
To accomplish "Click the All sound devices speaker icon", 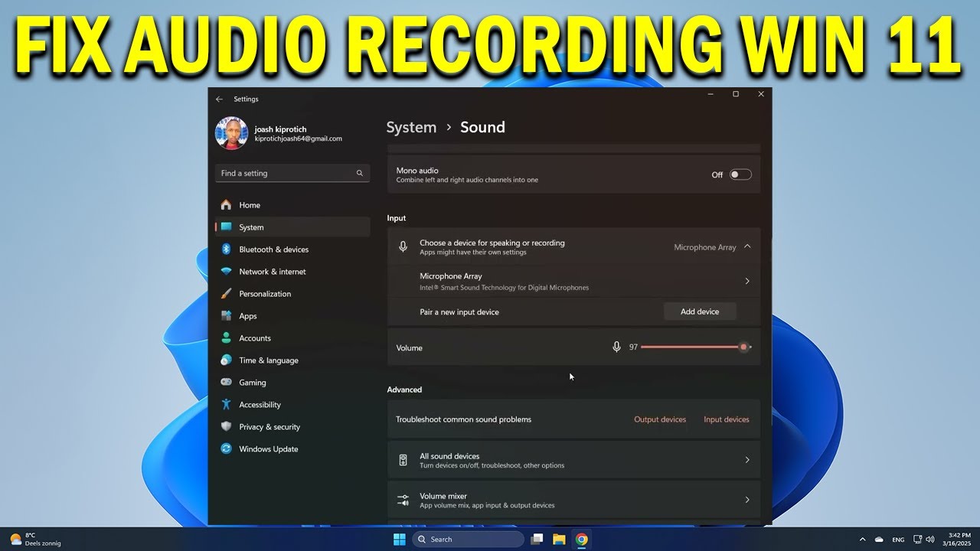I will point(403,460).
